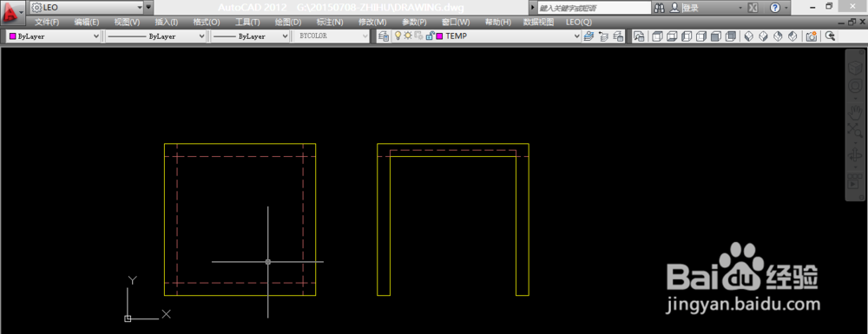The width and height of the screenshot is (868, 334).
Task: Select the NW Isometric view icon
Action: [x=792, y=36]
